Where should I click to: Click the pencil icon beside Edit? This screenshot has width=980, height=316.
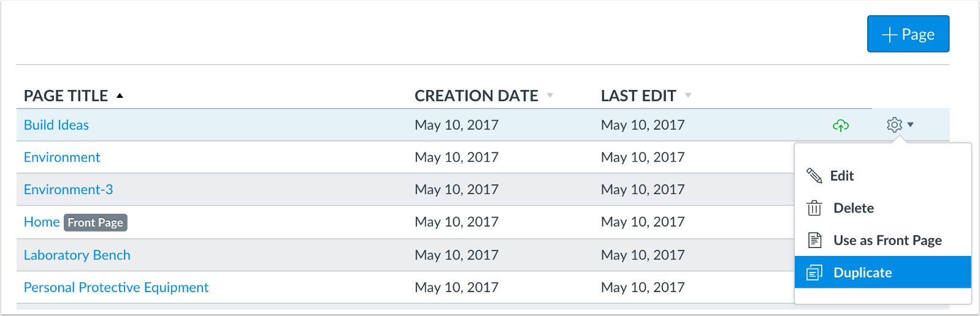pyautogui.click(x=814, y=176)
